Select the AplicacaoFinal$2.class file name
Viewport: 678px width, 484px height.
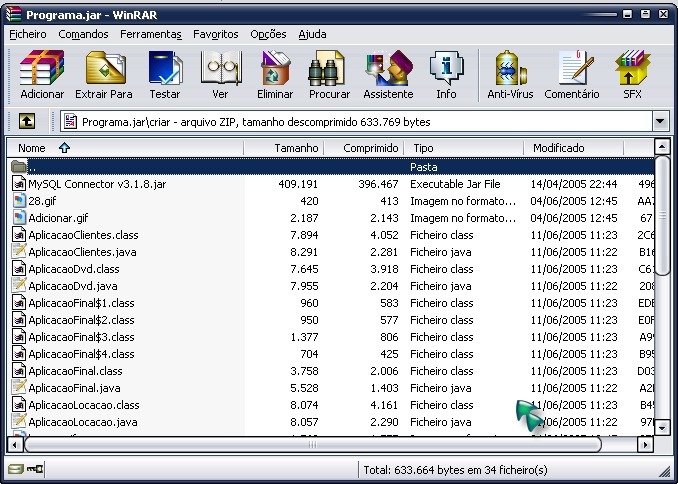click(81, 320)
